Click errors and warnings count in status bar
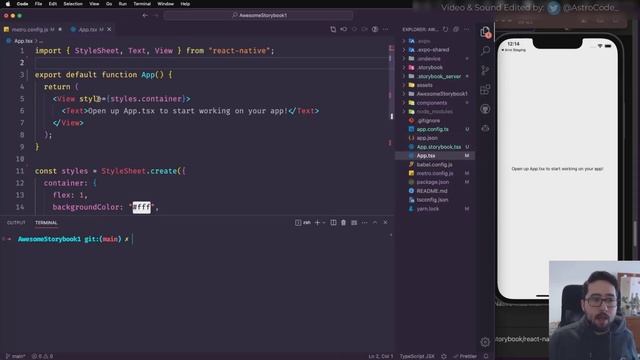This screenshot has width=640, height=360. point(42,356)
